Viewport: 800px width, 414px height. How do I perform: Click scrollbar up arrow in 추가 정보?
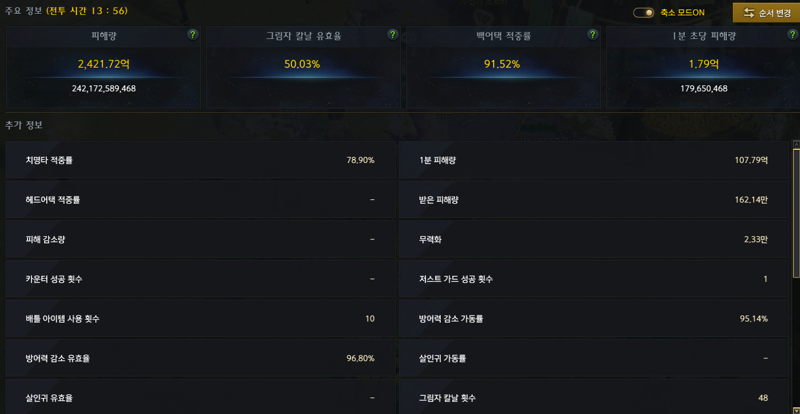[x=796, y=144]
